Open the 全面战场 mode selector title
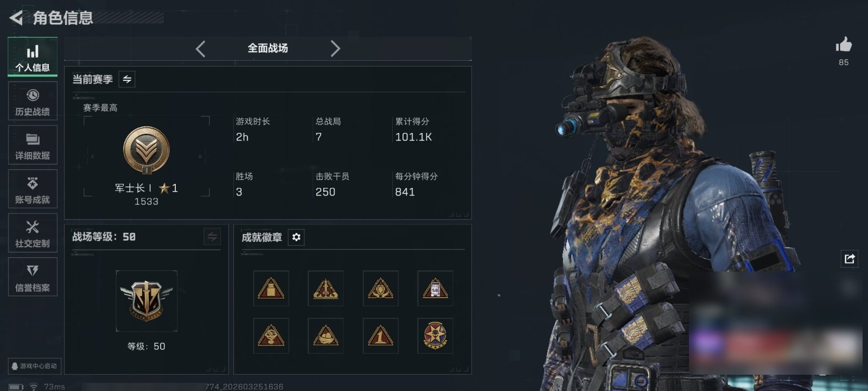This screenshot has height=391, width=868. [267, 48]
